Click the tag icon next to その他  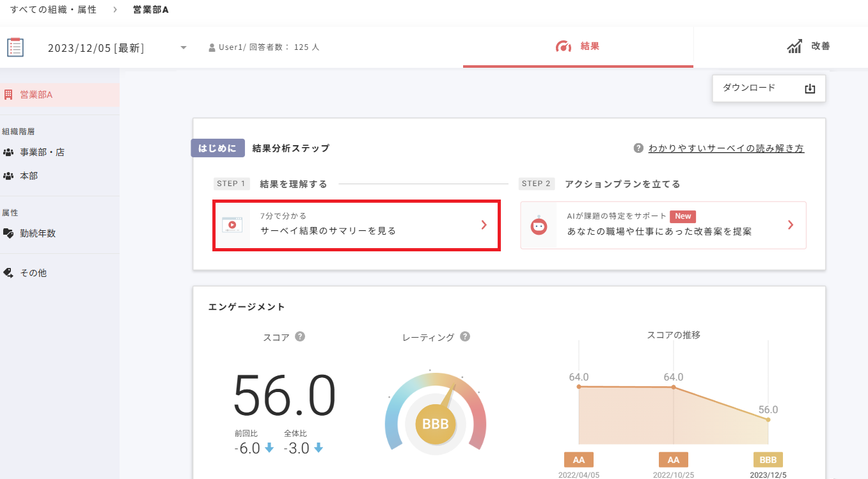tap(9, 272)
